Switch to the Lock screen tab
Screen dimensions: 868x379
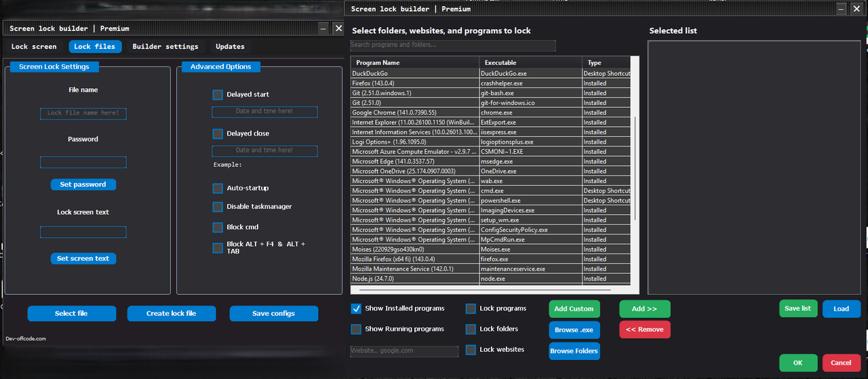(x=34, y=47)
